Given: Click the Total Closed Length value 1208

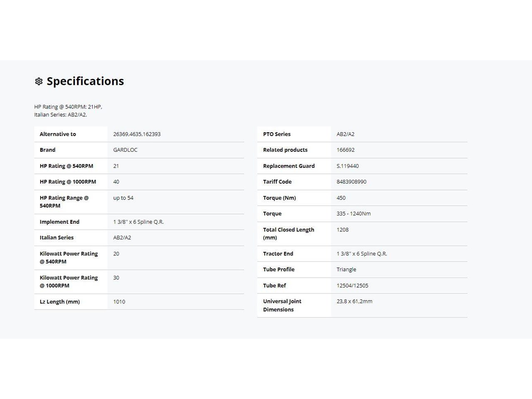Looking at the screenshot, I should (x=342, y=230).
